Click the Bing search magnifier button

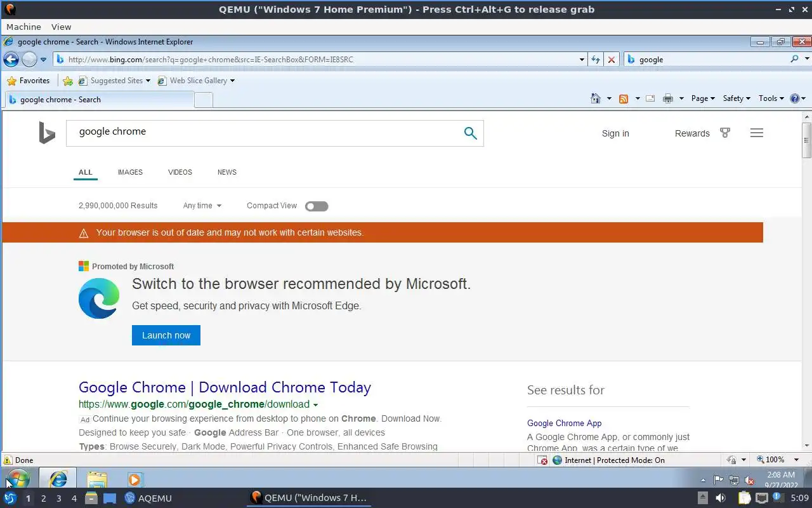tap(470, 133)
